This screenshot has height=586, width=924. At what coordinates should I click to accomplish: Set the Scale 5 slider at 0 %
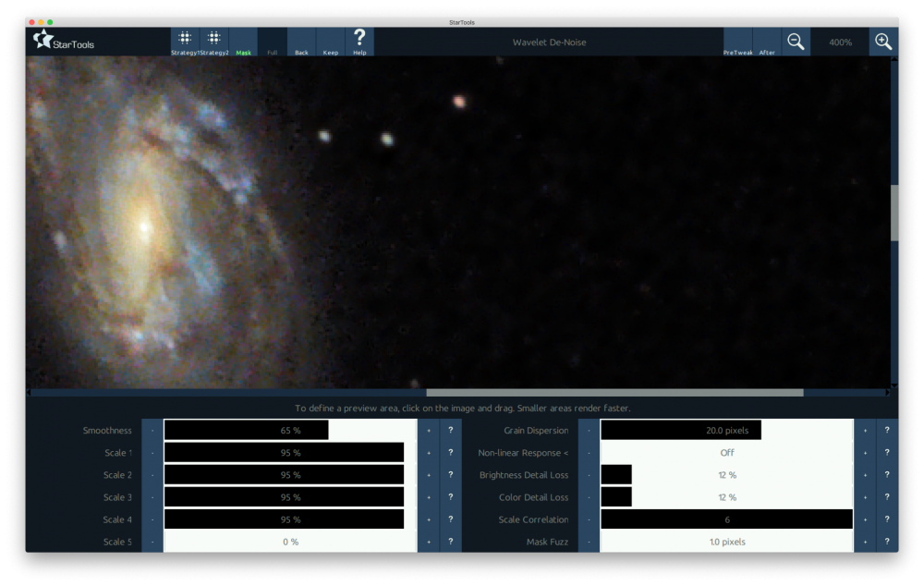[290, 542]
